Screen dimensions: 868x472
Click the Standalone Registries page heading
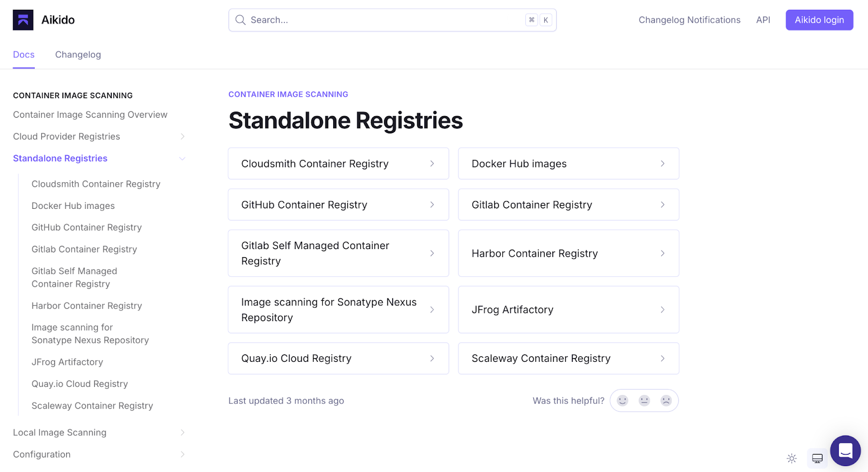tap(346, 120)
